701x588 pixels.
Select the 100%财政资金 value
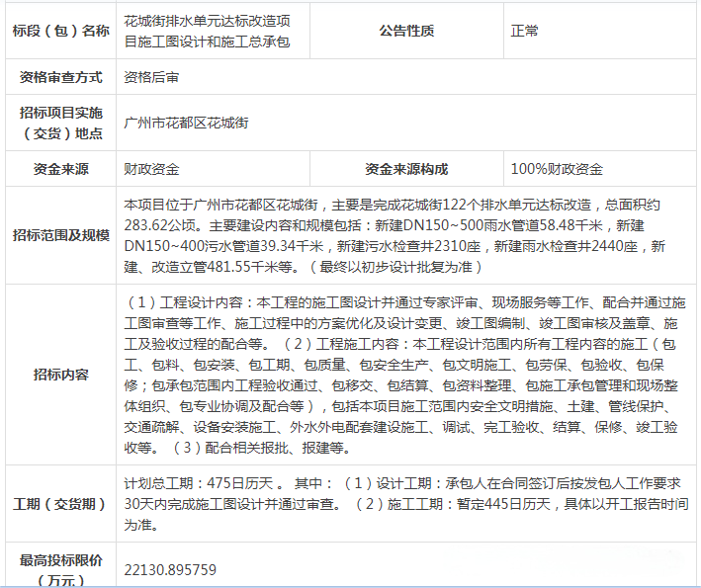tap(557, 169)
